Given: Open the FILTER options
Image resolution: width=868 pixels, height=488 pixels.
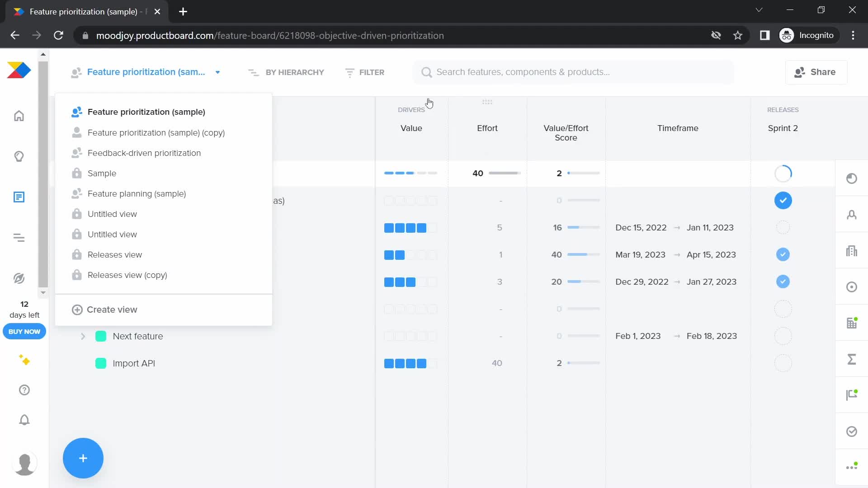Looking at the screenshot, I should (x=364, y=72).
